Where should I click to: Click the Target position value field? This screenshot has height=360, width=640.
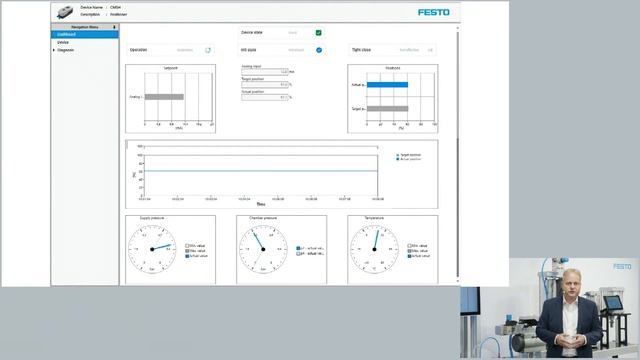(265, 84)
